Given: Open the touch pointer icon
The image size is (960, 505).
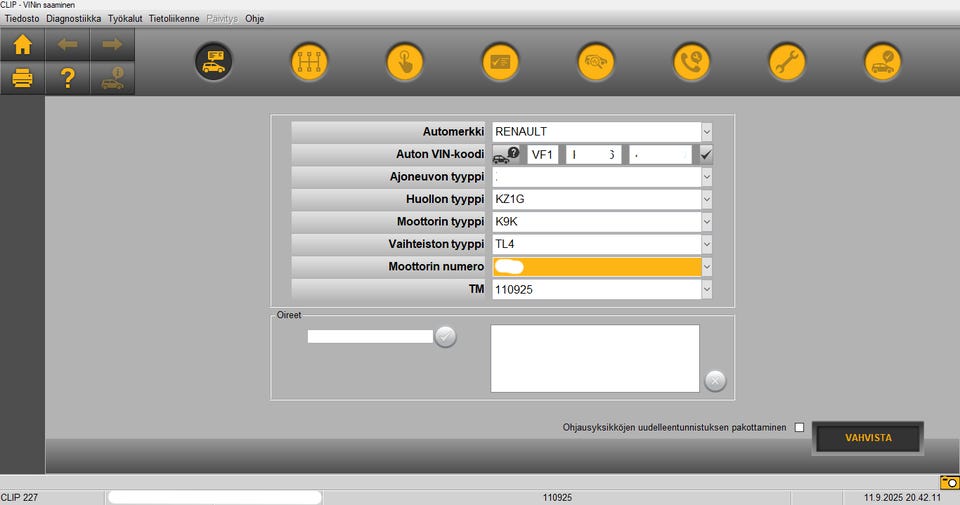Looking at the screenshot, I should tap(405, 61).
